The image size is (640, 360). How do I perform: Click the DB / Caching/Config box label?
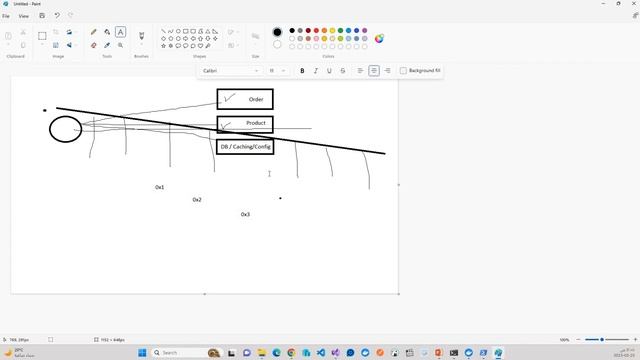pos(245,147)
